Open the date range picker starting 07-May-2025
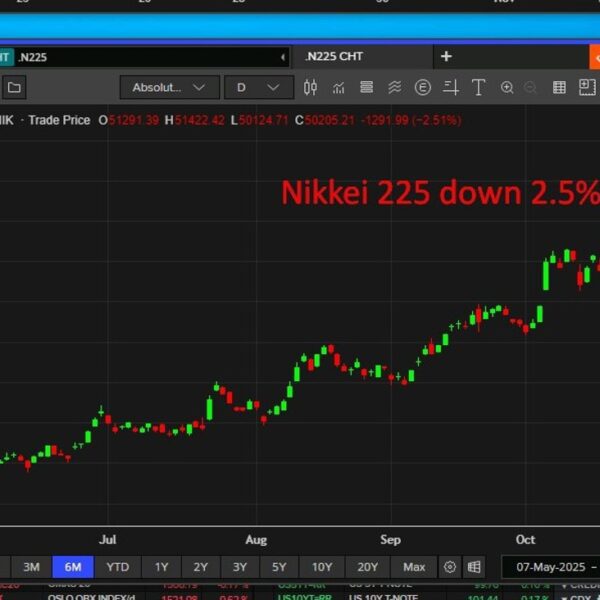Viewport: 600px width, 600px height. (550, 567)
